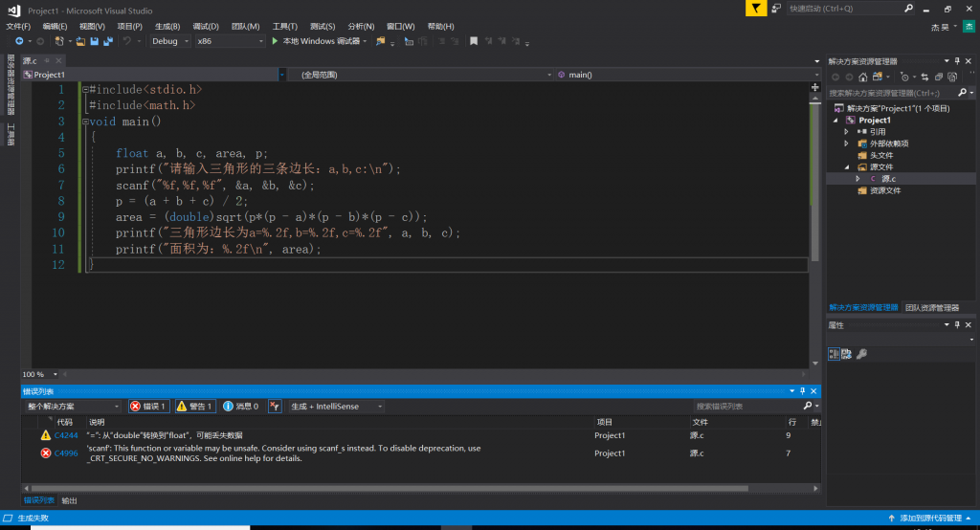
Task: Click the Solution Explorer search field
Action: click(x=893, y=93)
